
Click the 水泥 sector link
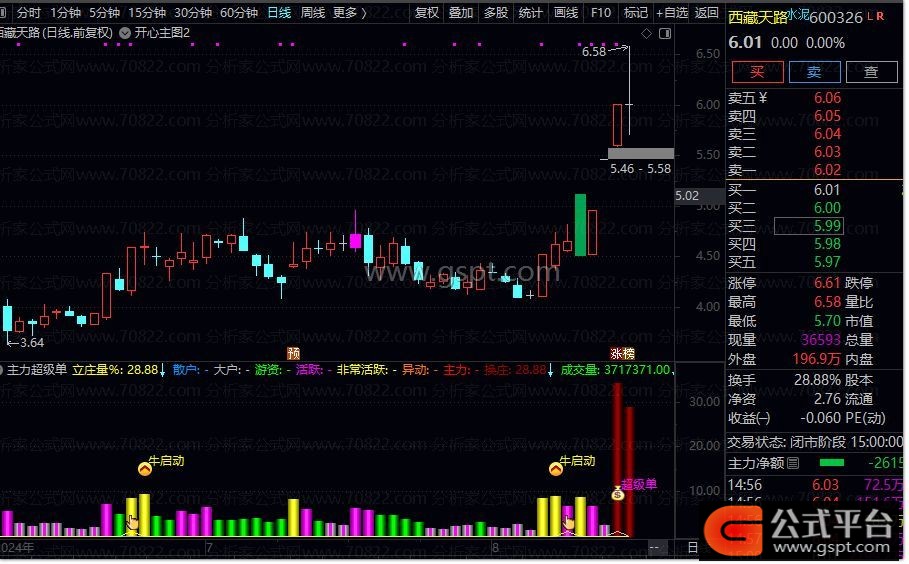click(x=798, y=14)
